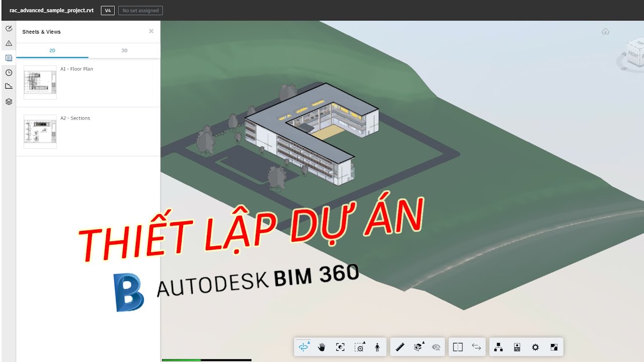Click the Home view icon
The image size is (644, 362).
pyautogui.click(x=605, y=32)
